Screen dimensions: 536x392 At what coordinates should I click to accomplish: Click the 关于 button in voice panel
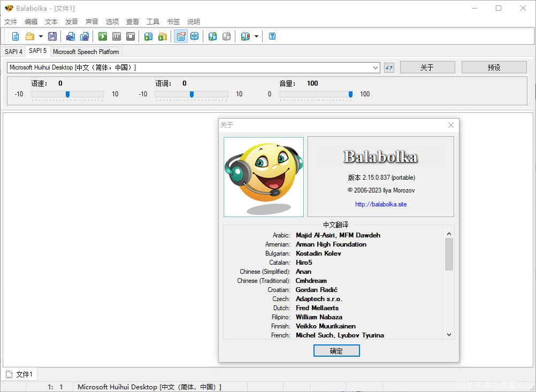[x=427, y=67]
